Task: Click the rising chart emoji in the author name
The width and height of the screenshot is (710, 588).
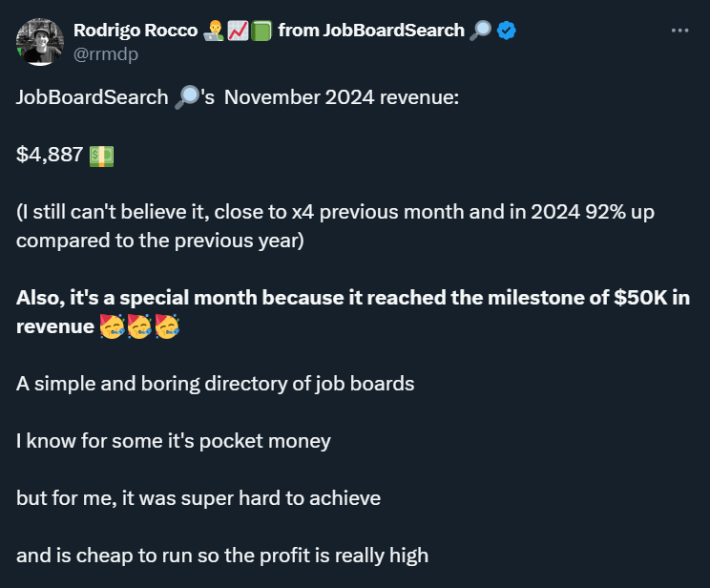Action: [238, 31]
